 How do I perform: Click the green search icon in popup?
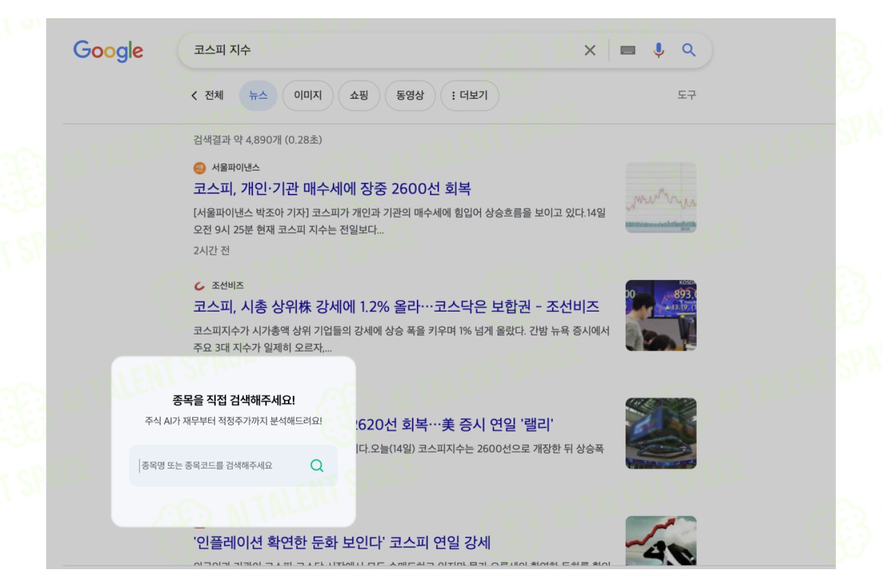pyautogui.click(x=317, y=466)
